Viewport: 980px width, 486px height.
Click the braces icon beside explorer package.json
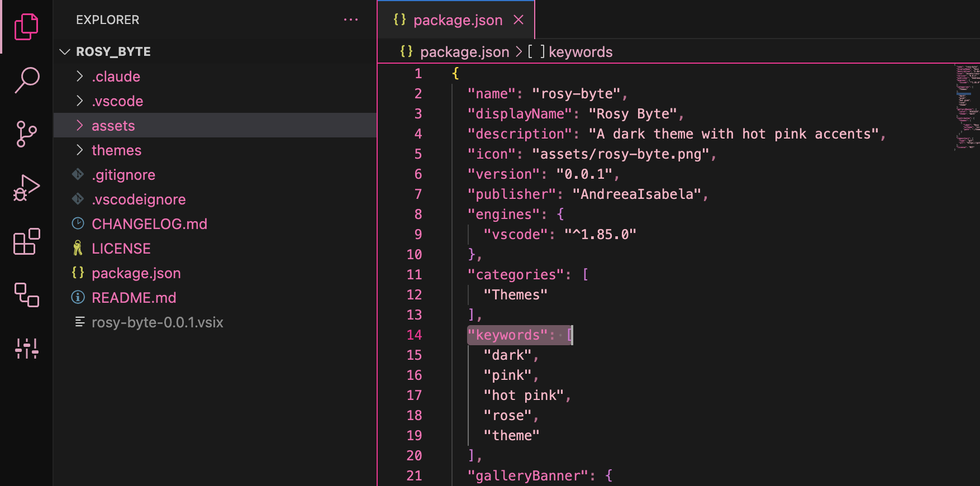pyautogui.click(x=78, y=273)
